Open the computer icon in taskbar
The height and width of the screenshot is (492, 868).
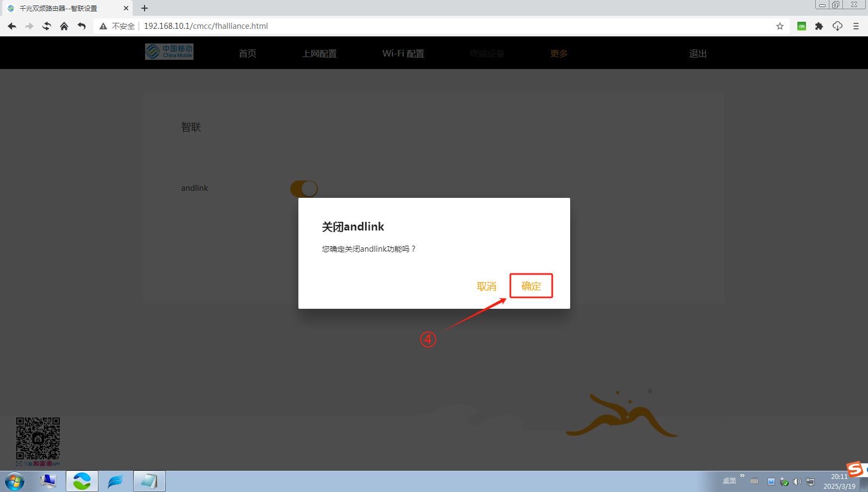[x=48, y=481]
